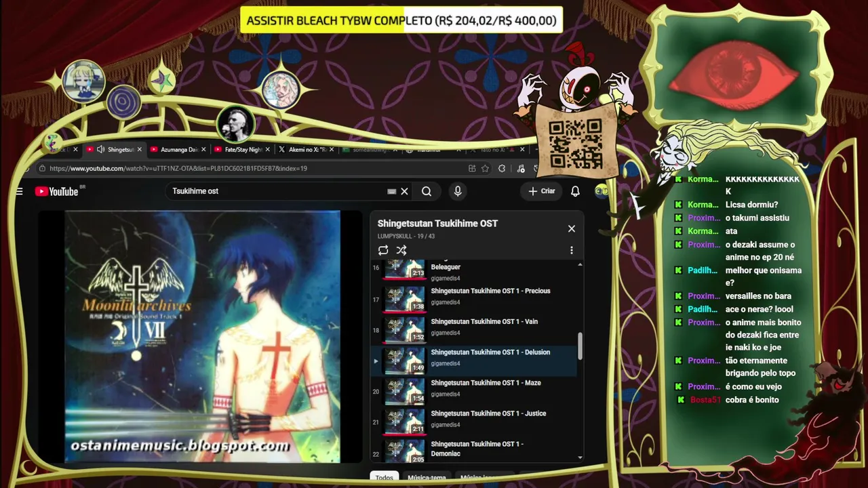The height and width of the screenshot is (488, 868).
Task: Click the playlist scrollbar thumb
Action: pyautogui.click(x=580, y=346)
